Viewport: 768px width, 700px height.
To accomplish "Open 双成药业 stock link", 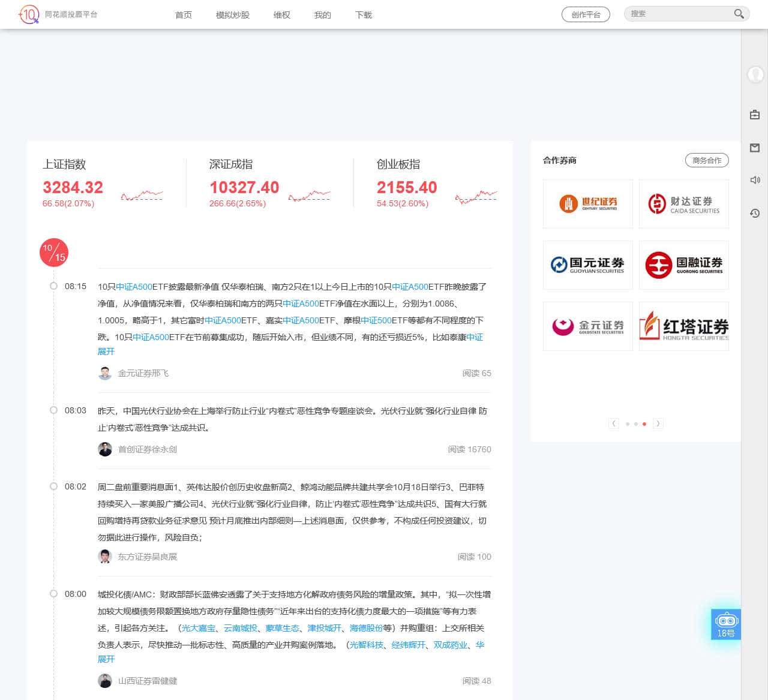I will (x=451, y=645).
